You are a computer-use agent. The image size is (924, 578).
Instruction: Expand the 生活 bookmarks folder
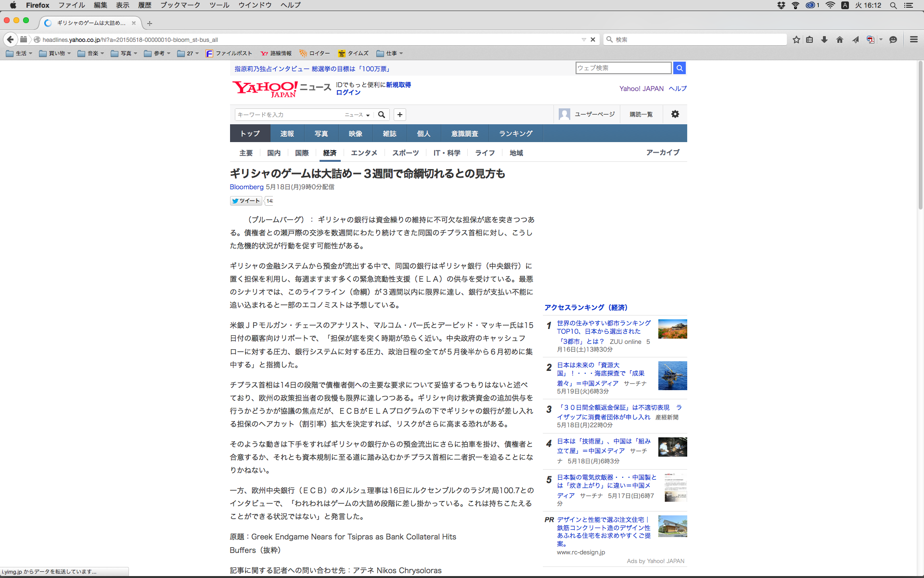tap(19, 53)
